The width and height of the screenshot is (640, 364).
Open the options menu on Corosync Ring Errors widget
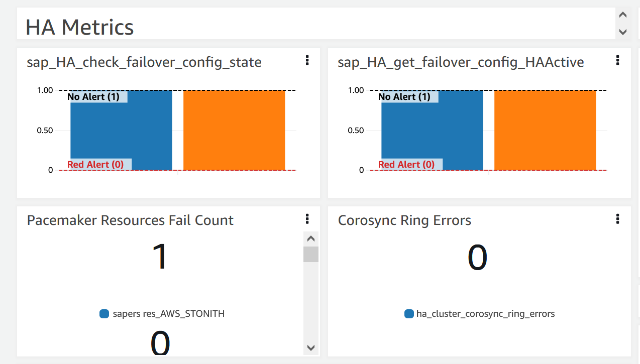(617, 218)
